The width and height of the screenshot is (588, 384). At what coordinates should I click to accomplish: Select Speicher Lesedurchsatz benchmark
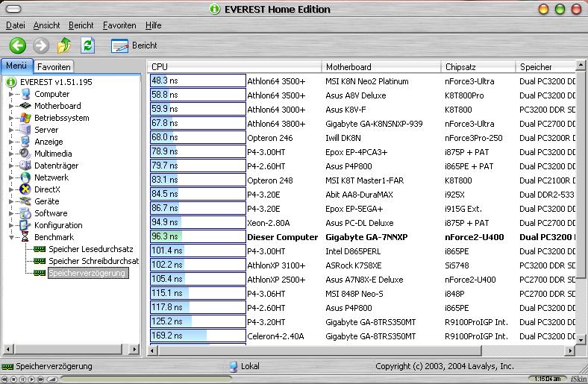(x=91, y=249)
